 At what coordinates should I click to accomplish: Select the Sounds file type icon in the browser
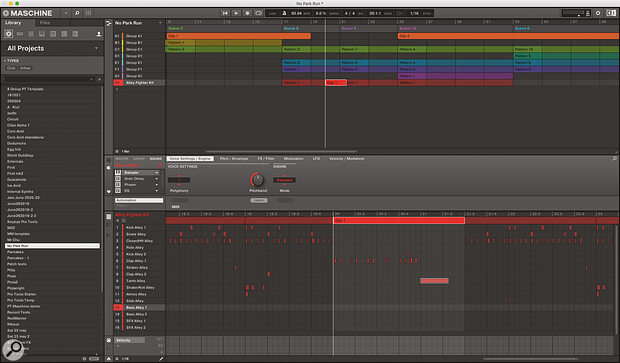click(x=31, y=34)
